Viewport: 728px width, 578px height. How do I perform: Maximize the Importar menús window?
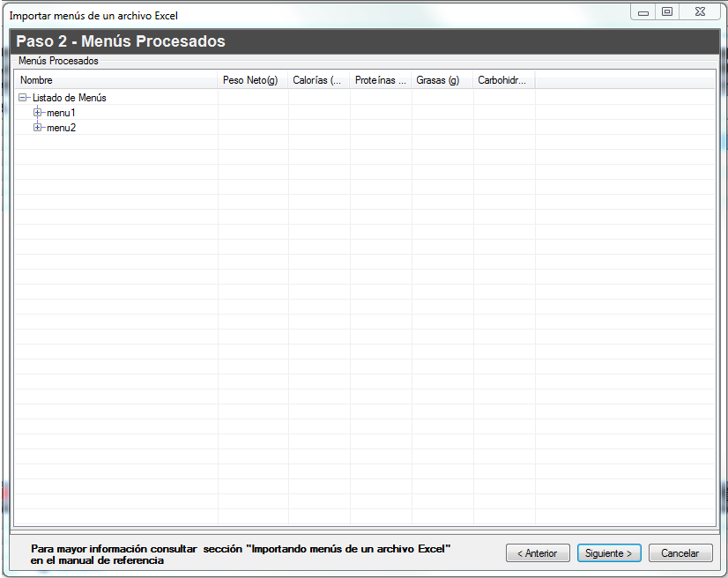pyautogui.click(x=667, y=12)
